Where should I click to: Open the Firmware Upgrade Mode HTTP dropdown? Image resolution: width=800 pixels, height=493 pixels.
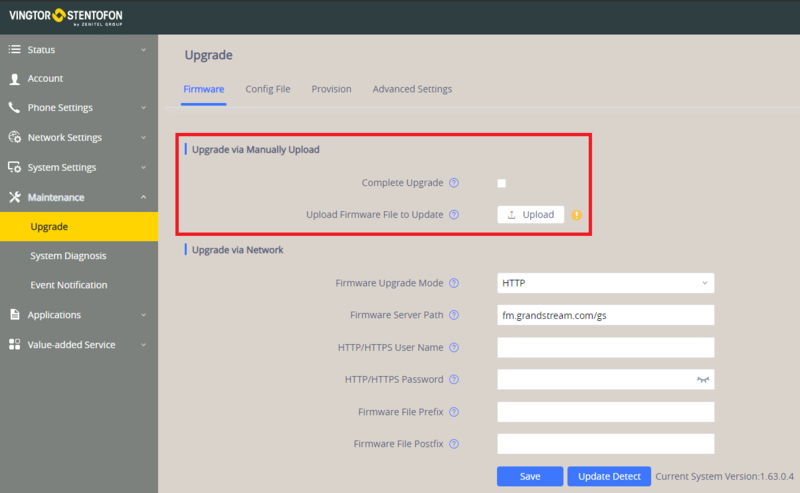point(606,283)
